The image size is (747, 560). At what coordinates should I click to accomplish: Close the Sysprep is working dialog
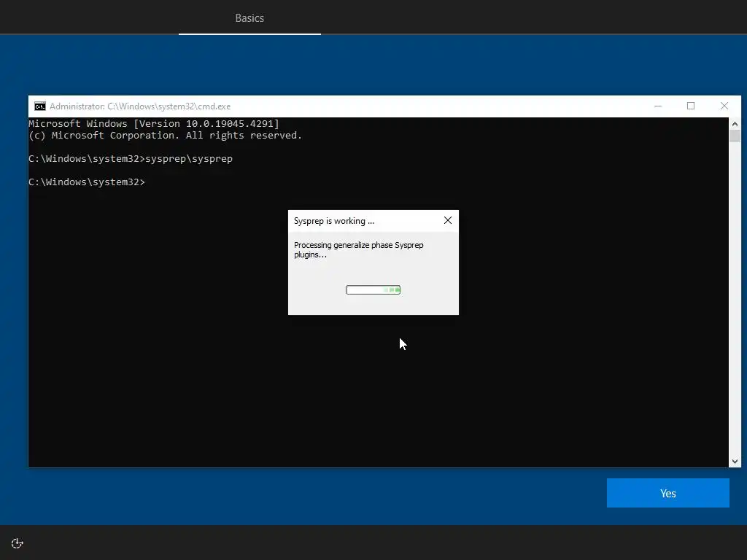coord(447,220)
